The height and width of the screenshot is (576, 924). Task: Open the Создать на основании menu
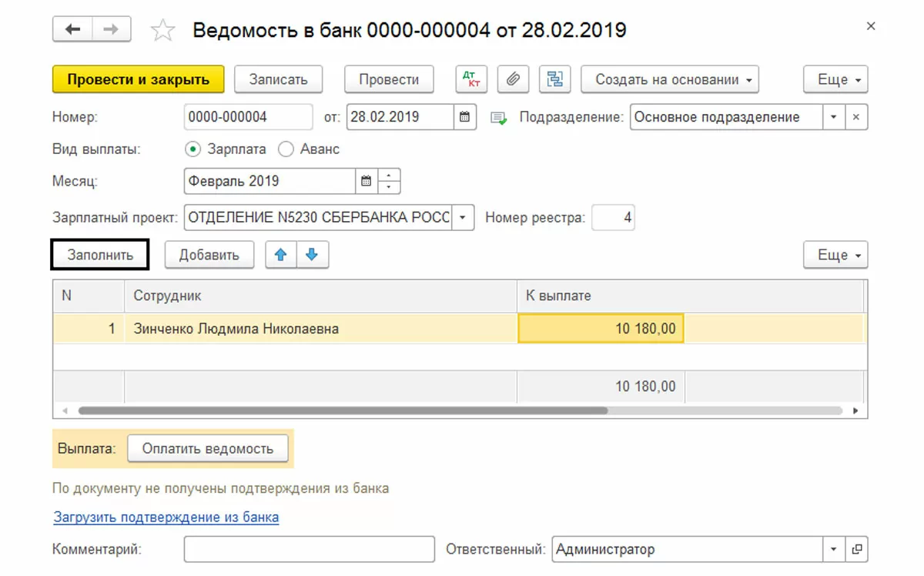point(668,79)
